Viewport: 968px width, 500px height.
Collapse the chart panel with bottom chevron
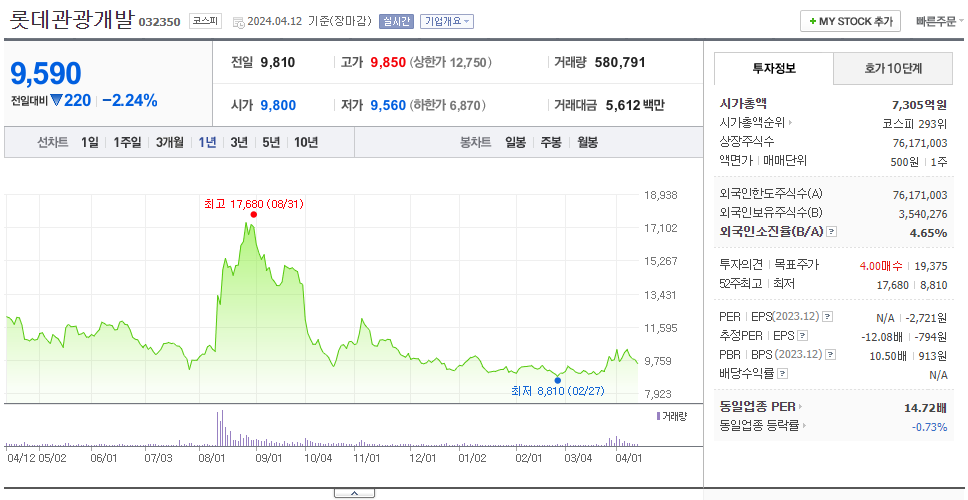coord(354,493)
